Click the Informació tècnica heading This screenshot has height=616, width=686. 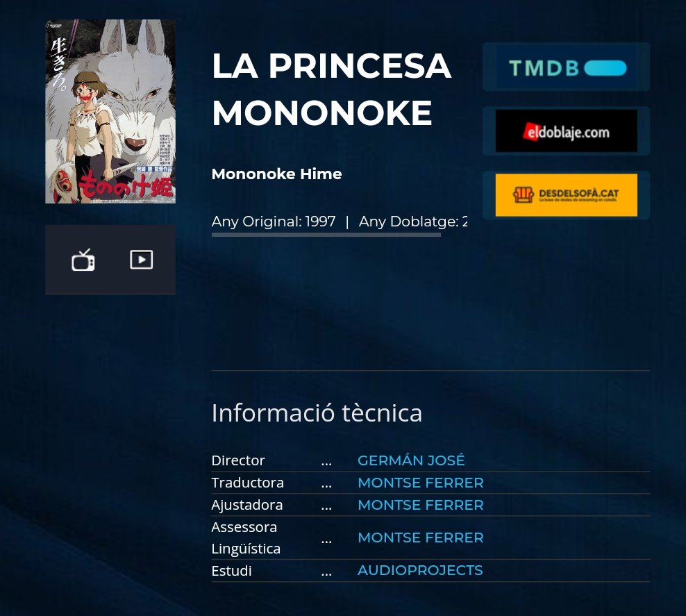pos(317,413)
